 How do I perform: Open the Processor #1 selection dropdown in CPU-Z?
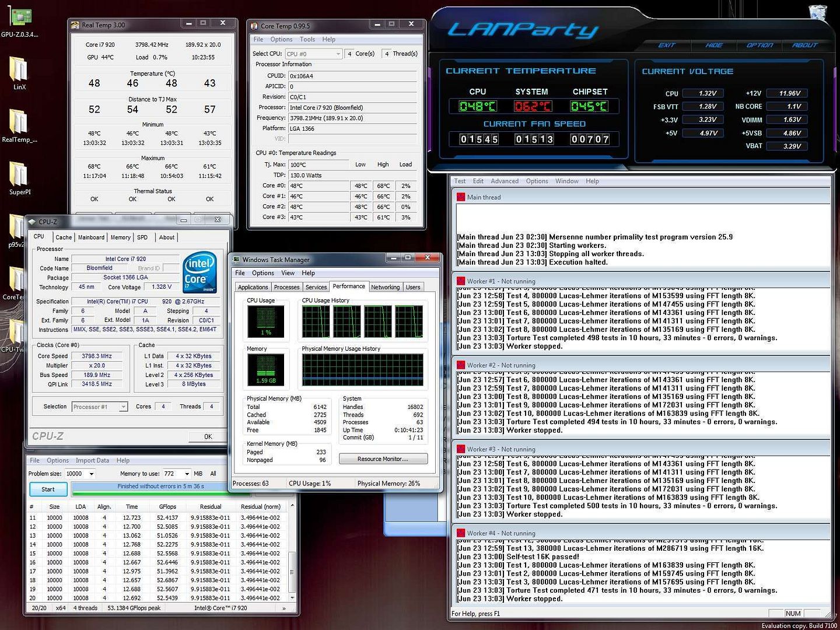(99, 407)
